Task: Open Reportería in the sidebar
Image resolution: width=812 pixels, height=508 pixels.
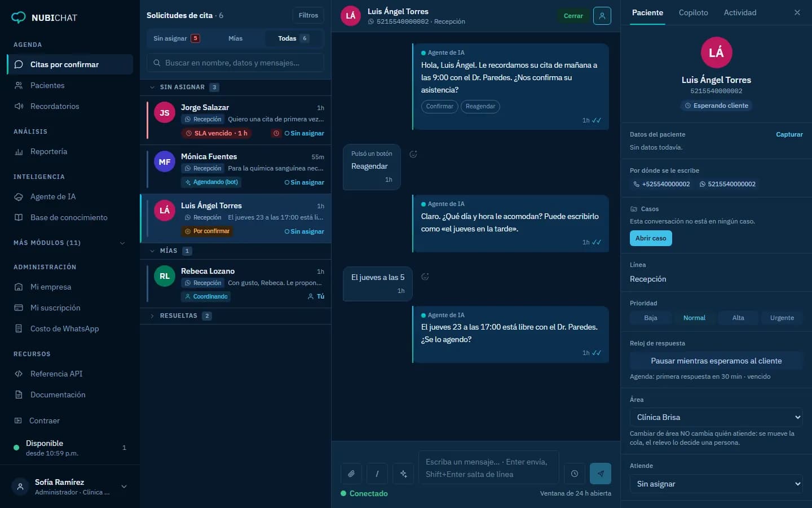Action: click(70, 151)
